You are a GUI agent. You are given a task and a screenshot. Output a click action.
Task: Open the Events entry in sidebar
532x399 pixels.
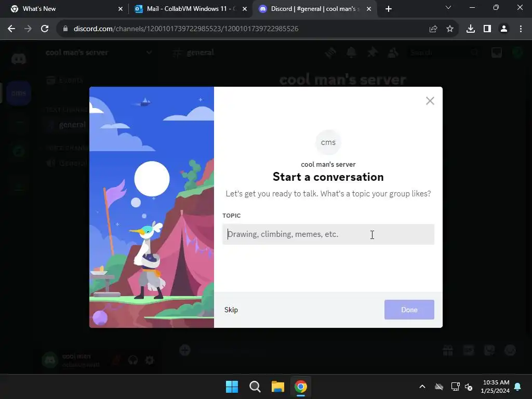coord(64,81)
